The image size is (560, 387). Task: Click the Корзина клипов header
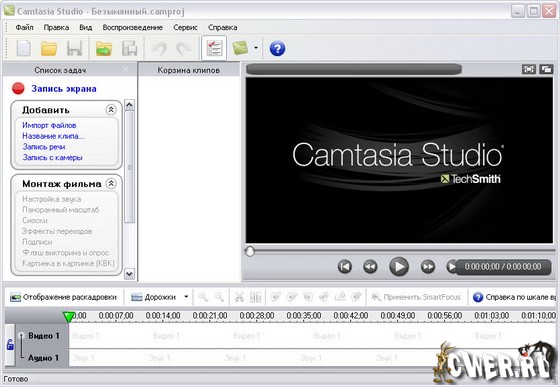click(x=189, y=70)
